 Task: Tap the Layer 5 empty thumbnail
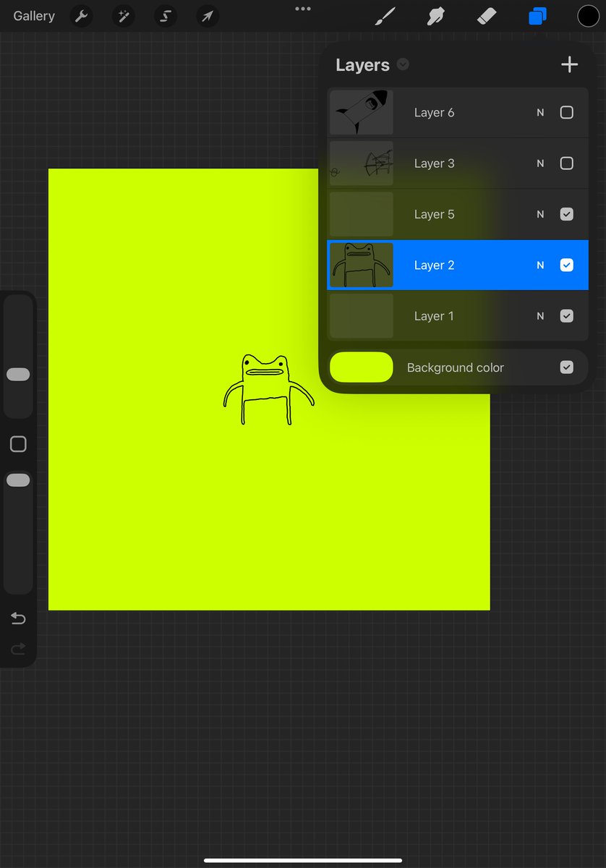coord(362,214)
